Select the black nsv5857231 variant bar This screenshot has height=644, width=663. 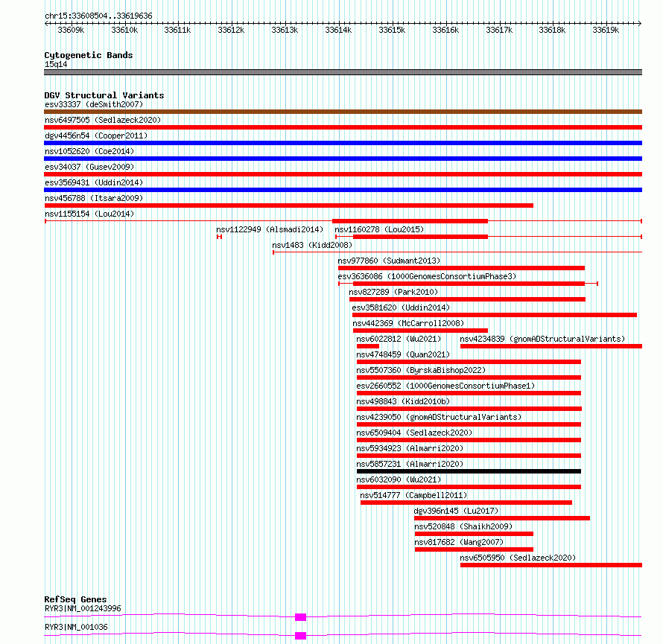(x=469, y=471)
